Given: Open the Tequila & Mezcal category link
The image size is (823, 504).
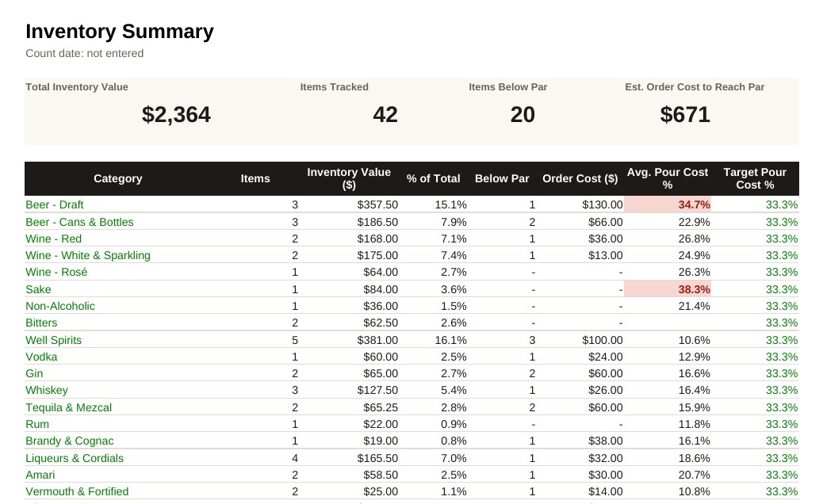Looking at the screenshot, I should [69, 407].
